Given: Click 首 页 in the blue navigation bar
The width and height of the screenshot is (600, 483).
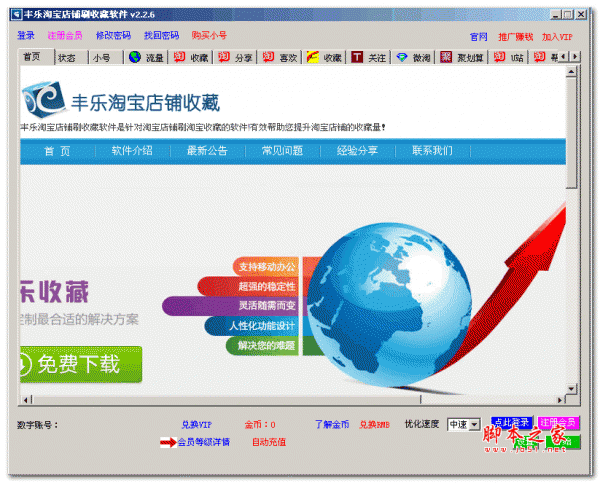Looking at the screenshot, I should tap(57, 151).
